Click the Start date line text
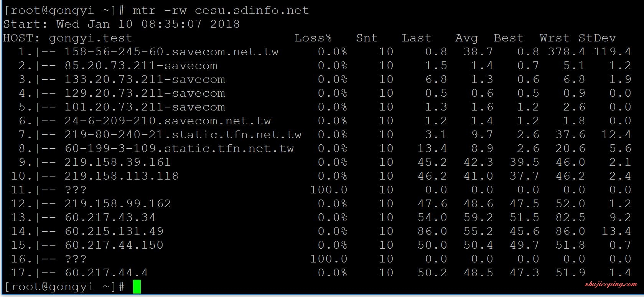This screenshot has height=297, width=644. coord(121,24)
